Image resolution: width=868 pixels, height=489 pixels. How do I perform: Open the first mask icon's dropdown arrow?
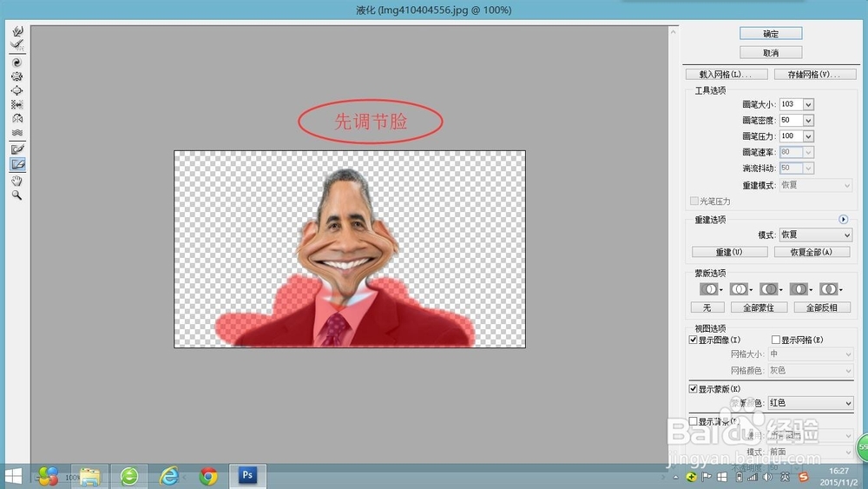click(x=720, y=290)
